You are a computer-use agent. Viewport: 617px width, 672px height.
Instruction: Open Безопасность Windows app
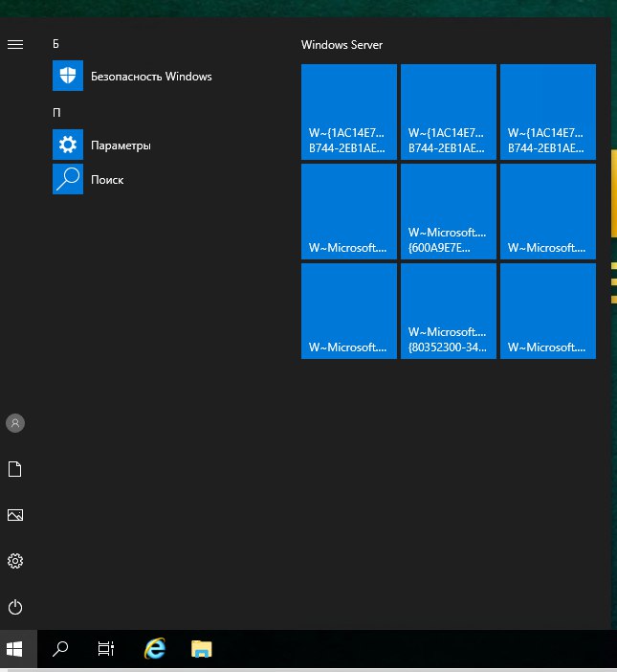pos(132,76)
